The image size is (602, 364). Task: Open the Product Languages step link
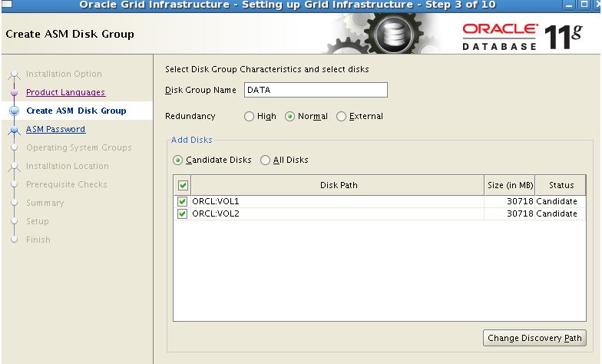pyautogui.click(x=66, y=92)
